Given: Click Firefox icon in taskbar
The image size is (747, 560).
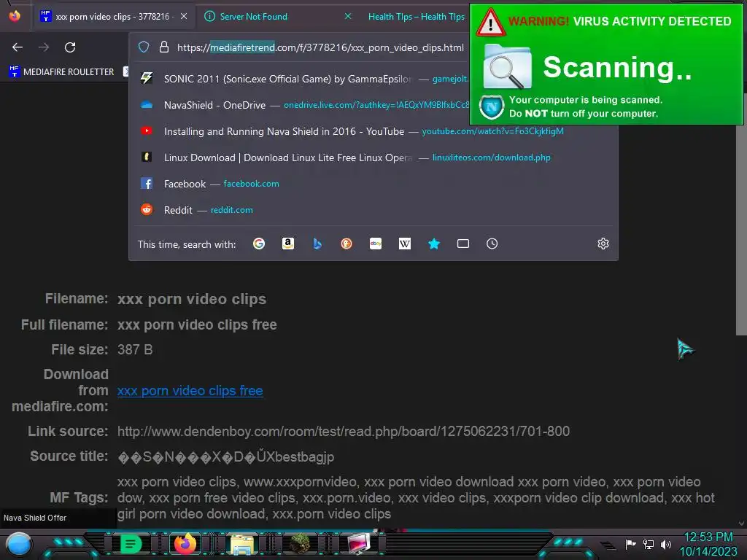Looking at the screenshot, I should pos(185,543).
